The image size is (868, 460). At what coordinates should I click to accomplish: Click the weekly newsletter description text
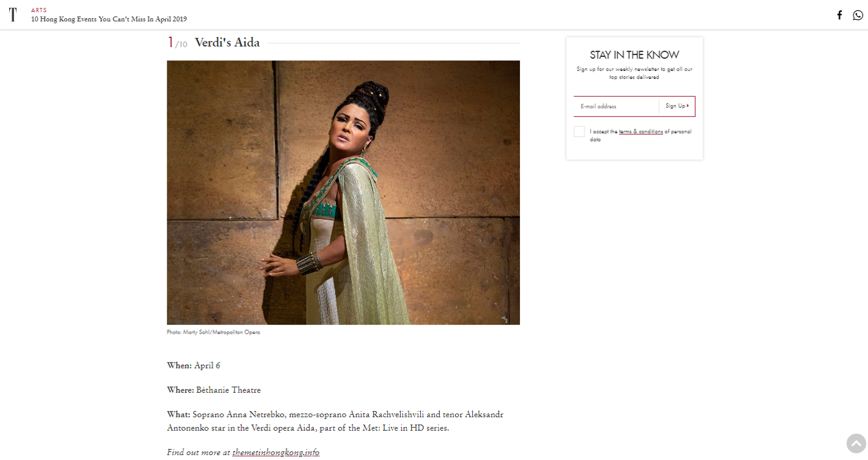634,73
